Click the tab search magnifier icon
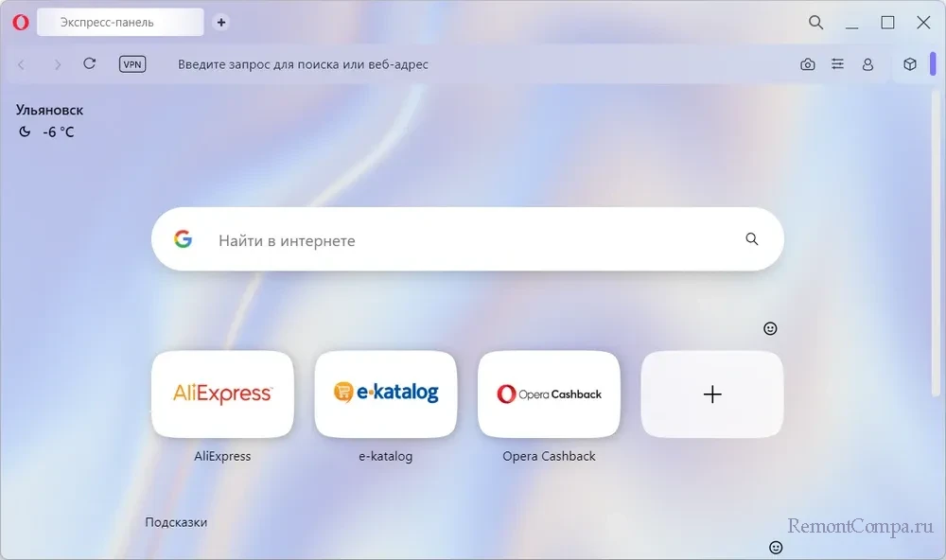946x560 pixels. [815, 23]
